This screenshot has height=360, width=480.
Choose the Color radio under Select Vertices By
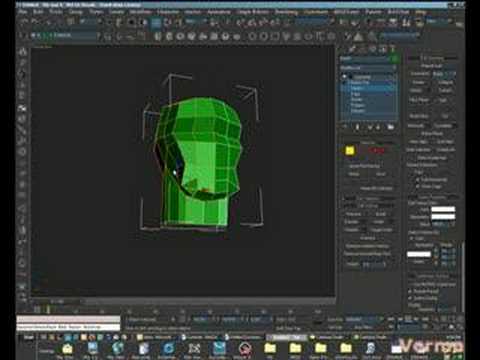pos(412,238)
